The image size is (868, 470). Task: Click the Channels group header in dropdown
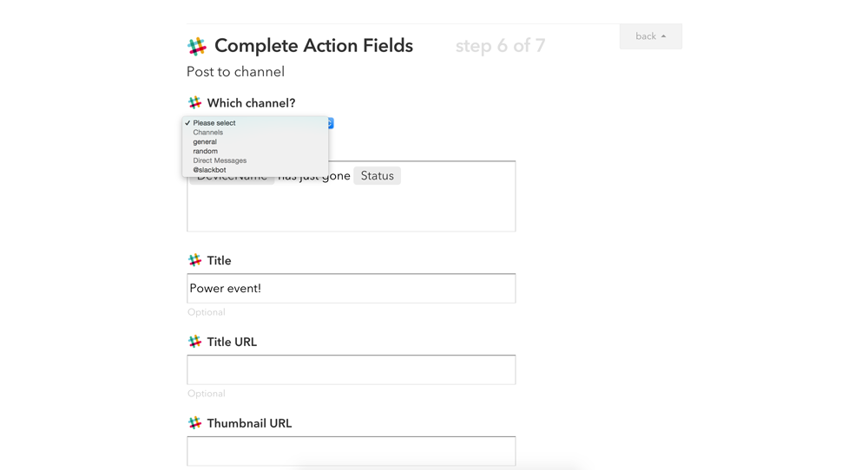[x=208, y=133]
